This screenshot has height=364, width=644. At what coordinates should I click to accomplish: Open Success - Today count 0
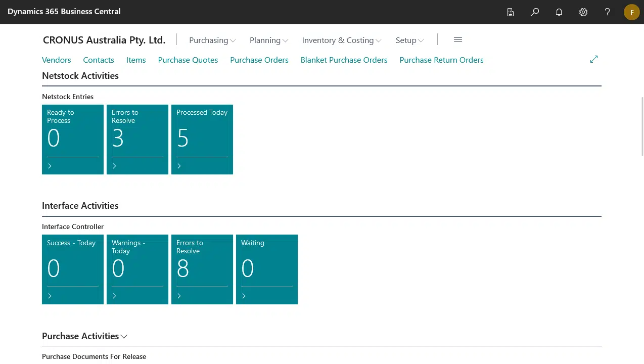pyautogui.click(x=54, y=268)
